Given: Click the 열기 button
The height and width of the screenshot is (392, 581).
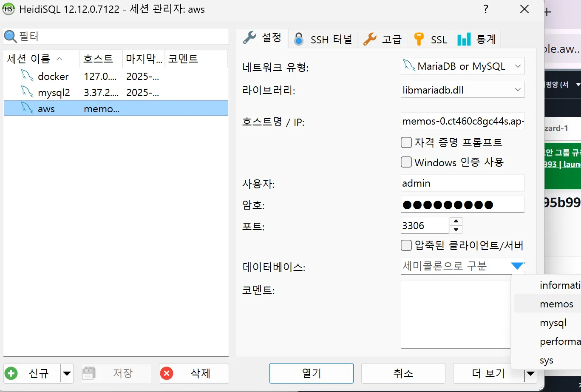Looking at the screenshot, I should pos(312,373).
